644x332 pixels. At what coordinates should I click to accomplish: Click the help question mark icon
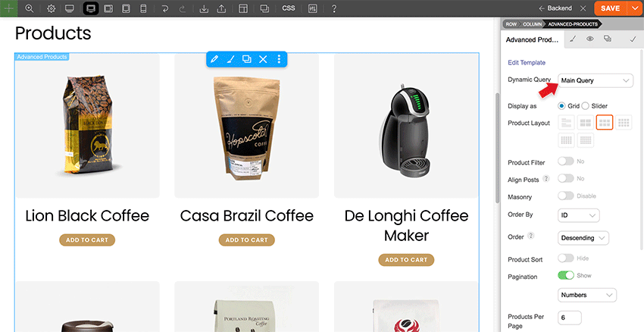[x=334, y=8]
